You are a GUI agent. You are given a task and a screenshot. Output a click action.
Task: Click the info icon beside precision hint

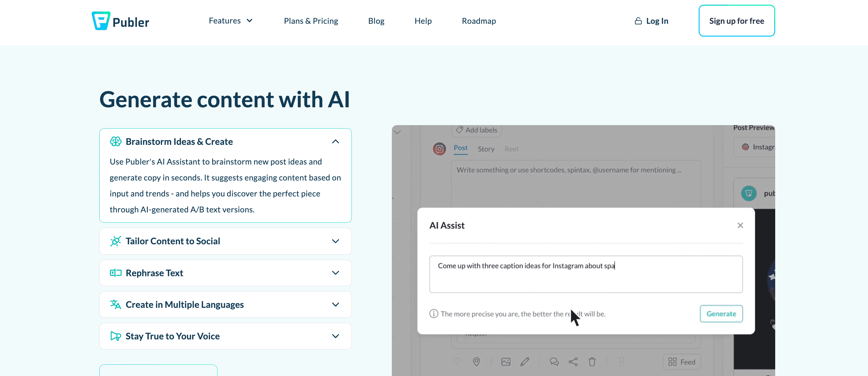[433, 314]
